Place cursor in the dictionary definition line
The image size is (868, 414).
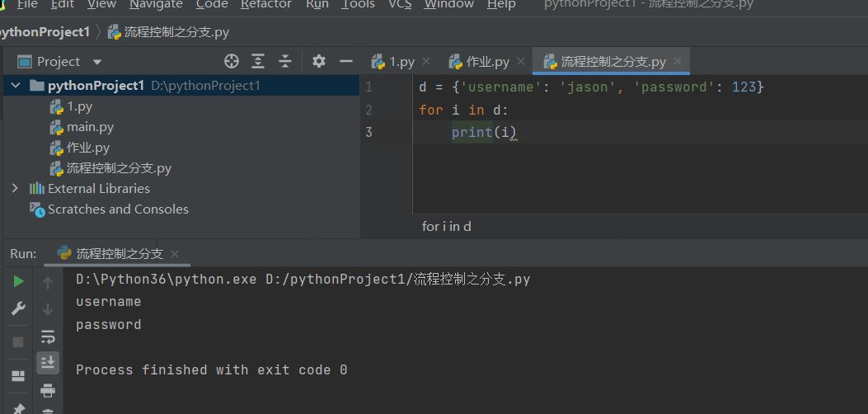pyautogui.click(x=591, y=87)
